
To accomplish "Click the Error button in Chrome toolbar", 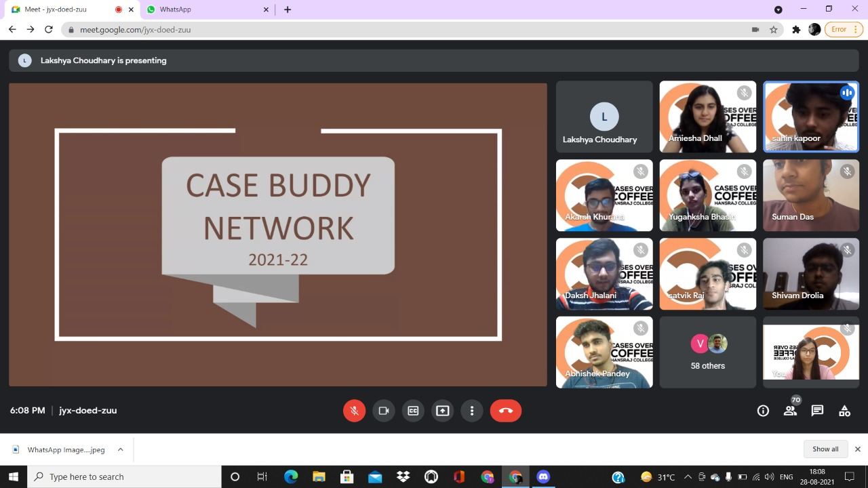I will point(843,30).
